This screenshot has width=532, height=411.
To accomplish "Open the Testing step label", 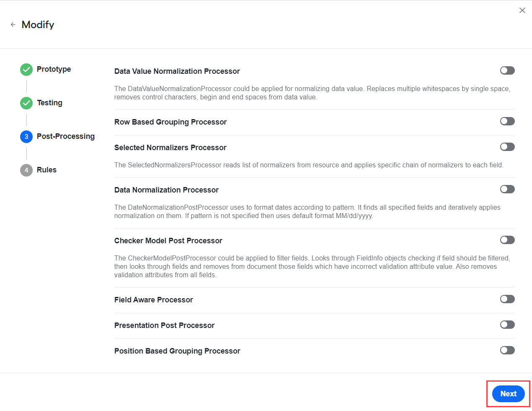I will 49,103.
